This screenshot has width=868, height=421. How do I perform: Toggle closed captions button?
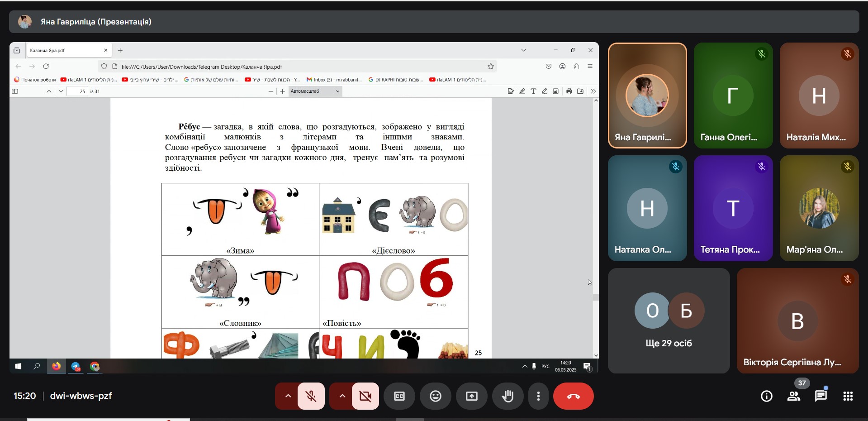399,396
